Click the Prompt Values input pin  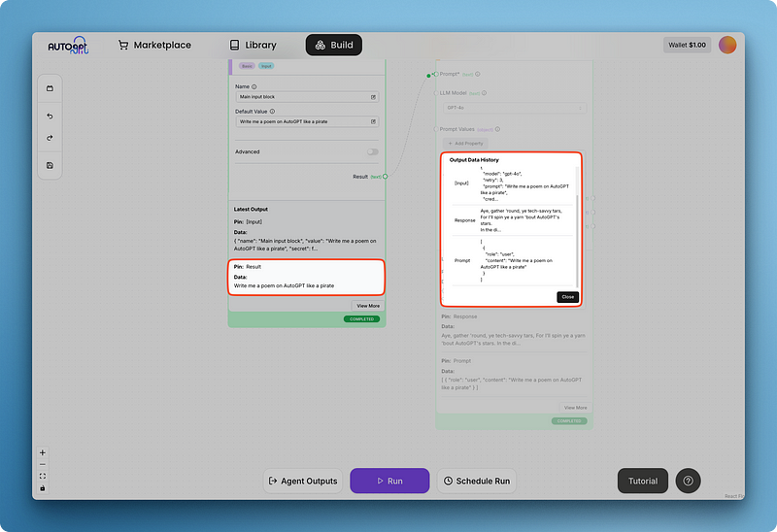pos(436,129)
